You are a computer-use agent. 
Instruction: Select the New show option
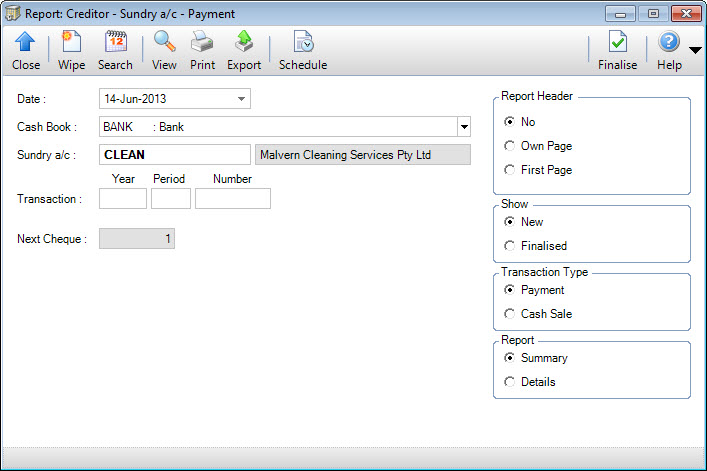(509, 222)
